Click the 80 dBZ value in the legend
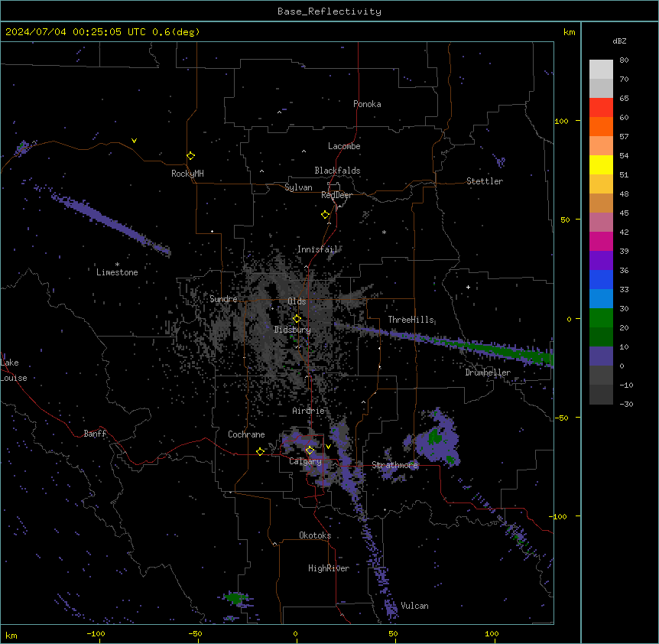Viewport: 659px width, 644px height. click(x=624, y=60)
